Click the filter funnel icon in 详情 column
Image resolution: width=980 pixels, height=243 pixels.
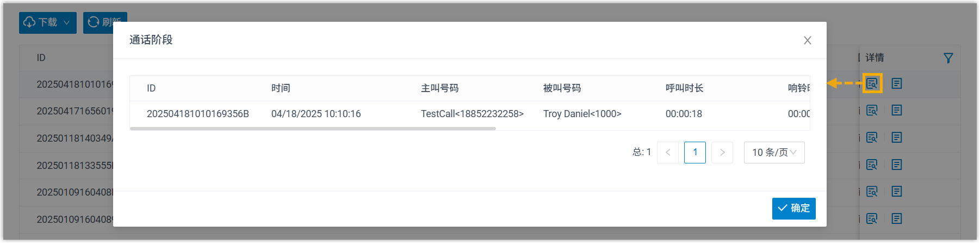pyautogui.click(x=948, y=58)
